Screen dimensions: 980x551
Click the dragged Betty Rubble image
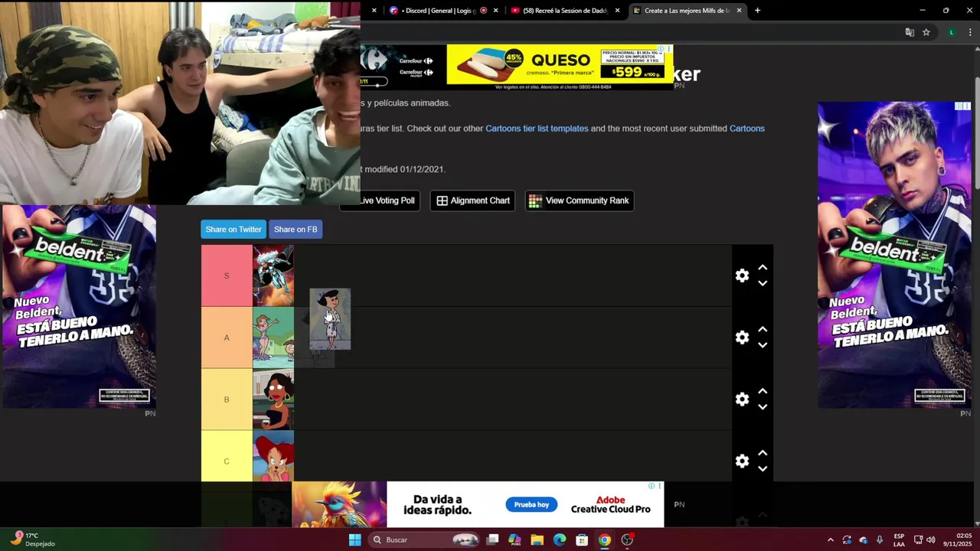[330, 319]
